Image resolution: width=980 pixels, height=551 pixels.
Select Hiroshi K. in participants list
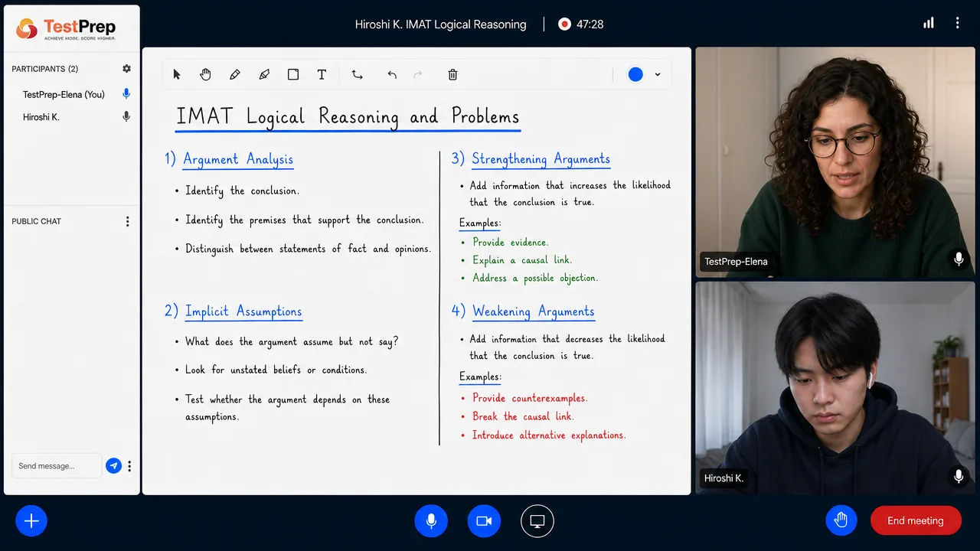(41, 117)
